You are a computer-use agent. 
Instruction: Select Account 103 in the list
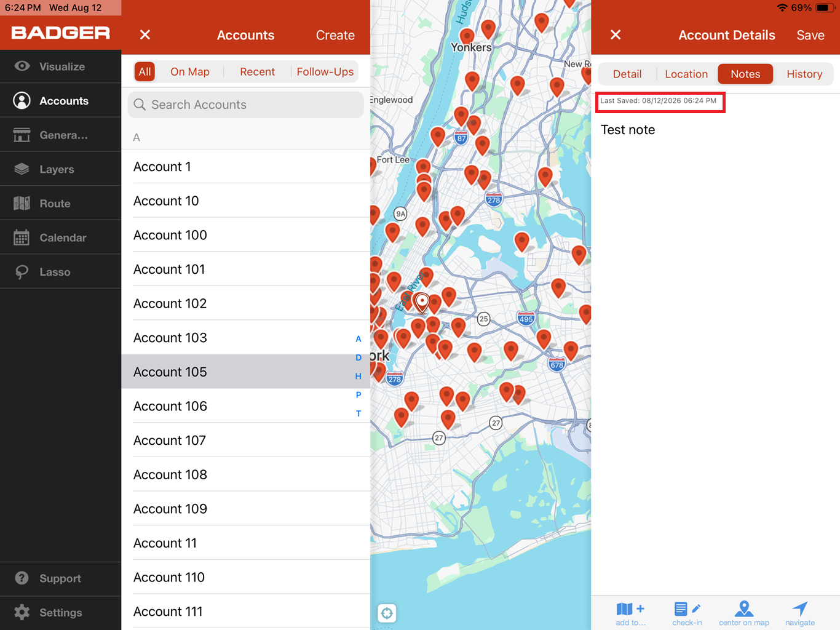[245, 338]
